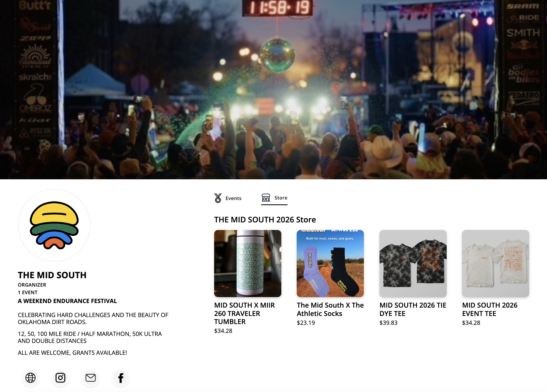Click the MID SOUTH 2026 EVENT TEE title
The width and height of the screenshot is (547, 392).
coord(490,309)
